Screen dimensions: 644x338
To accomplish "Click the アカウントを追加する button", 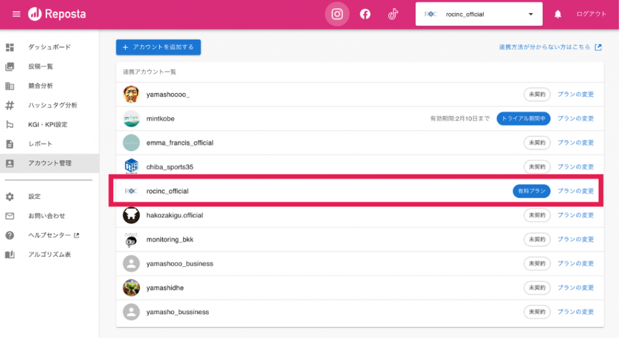I will click(x=158, y=47).
